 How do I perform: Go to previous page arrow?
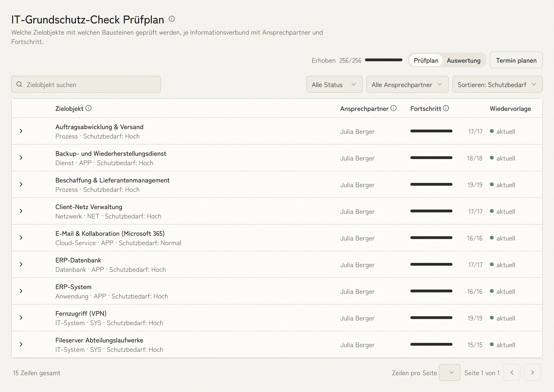point(512,372)
